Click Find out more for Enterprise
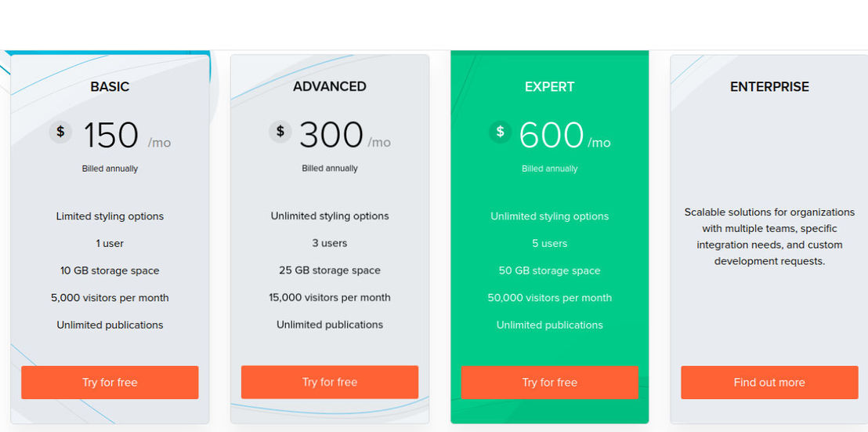Viewport: 868px width, 432px height. tap(769, 382)
